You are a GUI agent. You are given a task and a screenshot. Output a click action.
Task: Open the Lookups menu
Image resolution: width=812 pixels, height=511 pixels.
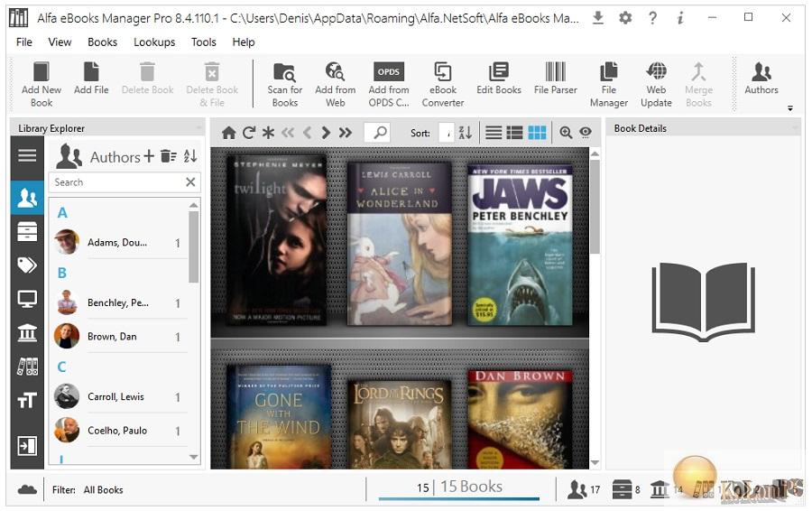154,42
